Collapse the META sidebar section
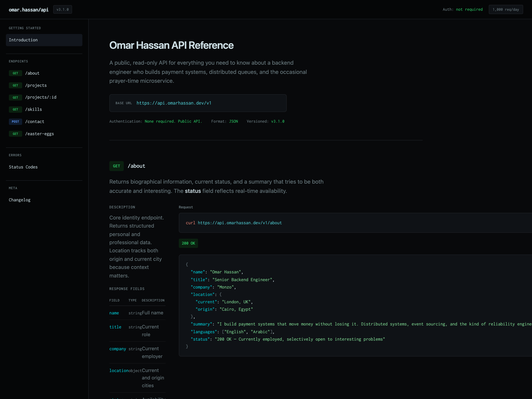 pyautogui.click(x=13, y=188)
